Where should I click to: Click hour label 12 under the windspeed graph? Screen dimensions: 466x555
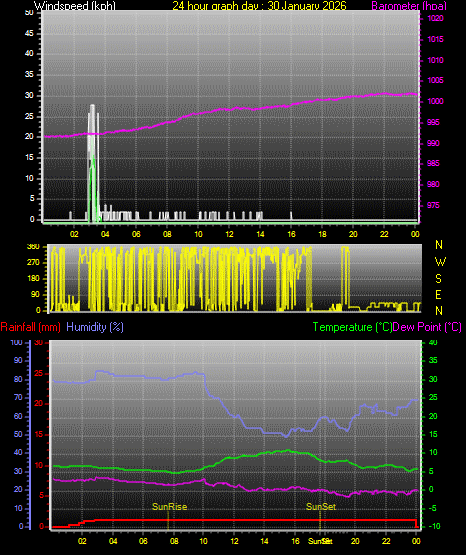click(x=229, y=234)
